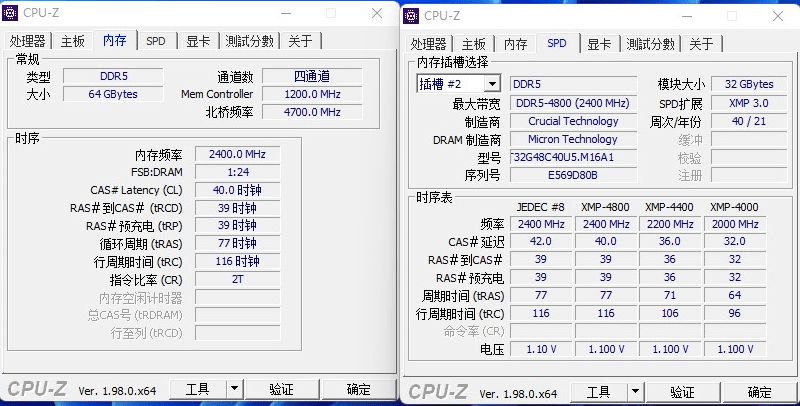Click 工具 button in right CPU-Z window
This screenshot has width=800, height=406.
click(598, 392)
